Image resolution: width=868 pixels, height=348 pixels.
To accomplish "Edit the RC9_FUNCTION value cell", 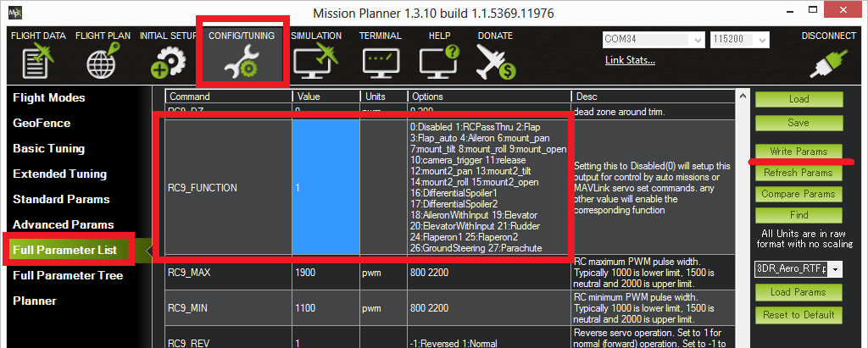I will [325, 187].
